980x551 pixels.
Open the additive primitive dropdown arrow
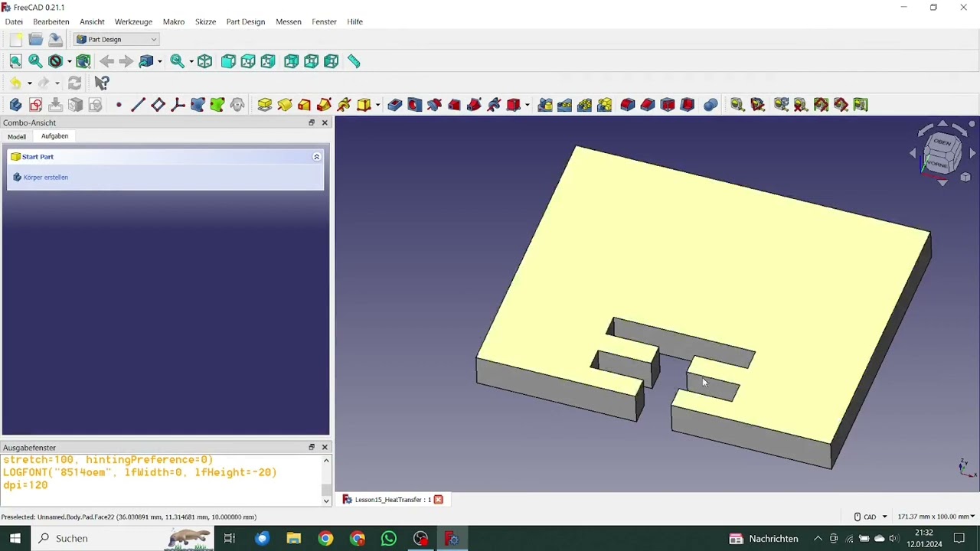click(377, 105)
